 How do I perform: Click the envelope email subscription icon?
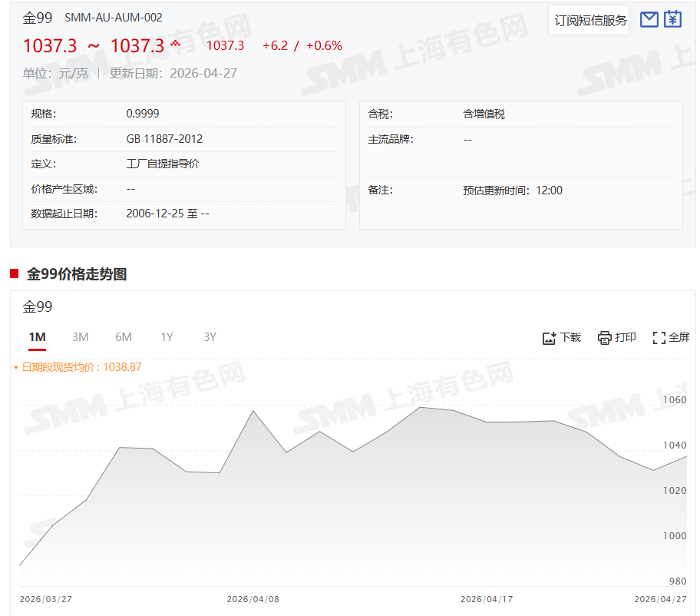tap(649, 19)
